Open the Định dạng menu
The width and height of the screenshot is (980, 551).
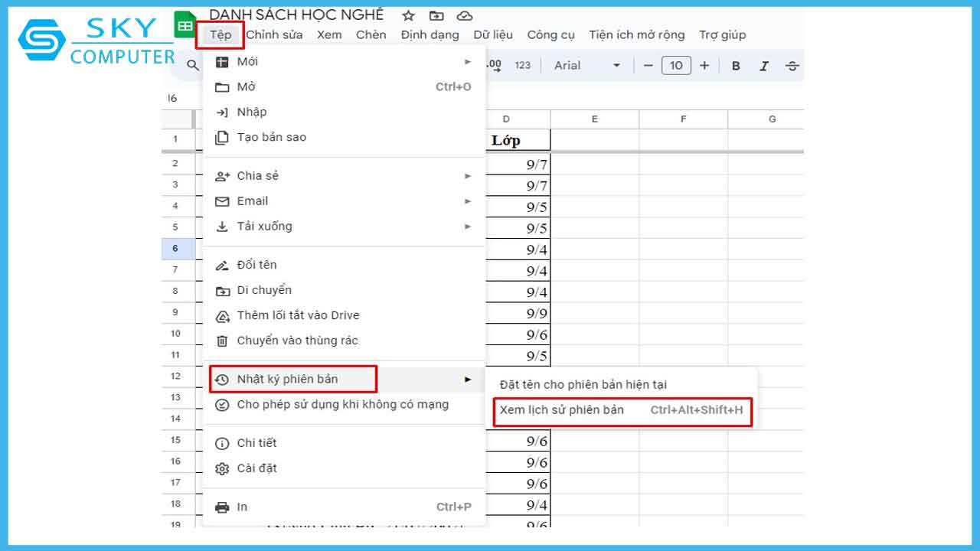pyautogui.click(x=430, y=35)
